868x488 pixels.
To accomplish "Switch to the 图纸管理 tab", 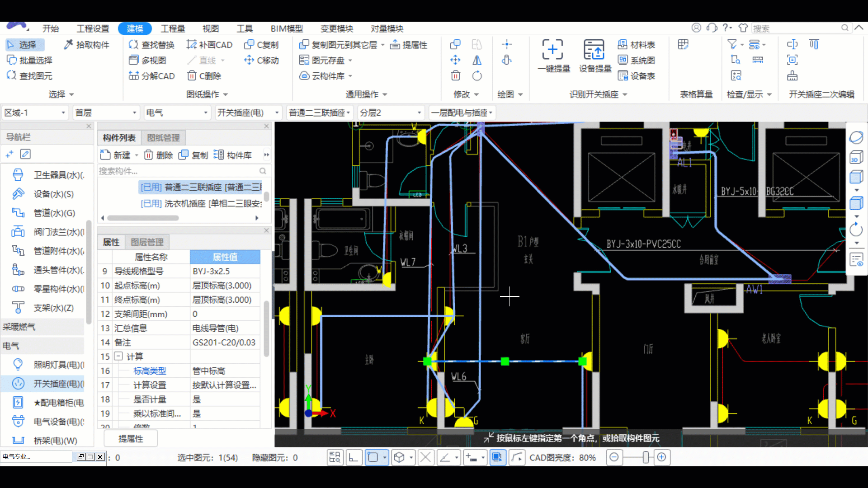I will pyautogui.click(x=163, y=138).
